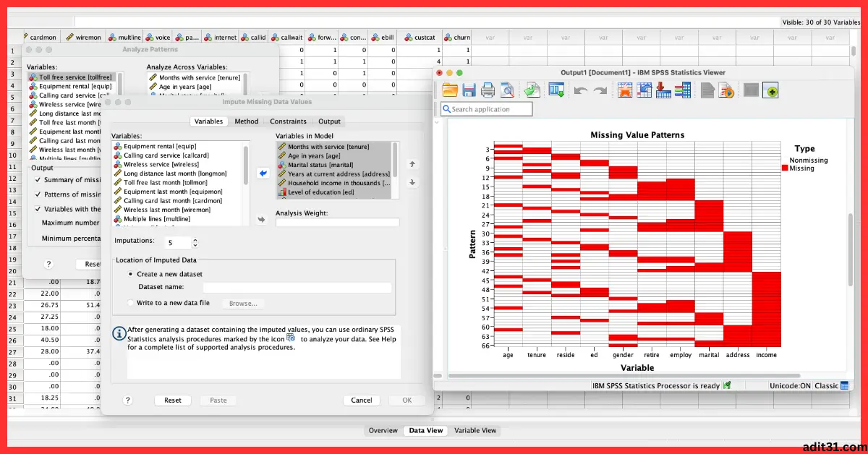The width and height of the screenshot is (868, 454).
Task: Click the Paste button
Action: [218, 400]
